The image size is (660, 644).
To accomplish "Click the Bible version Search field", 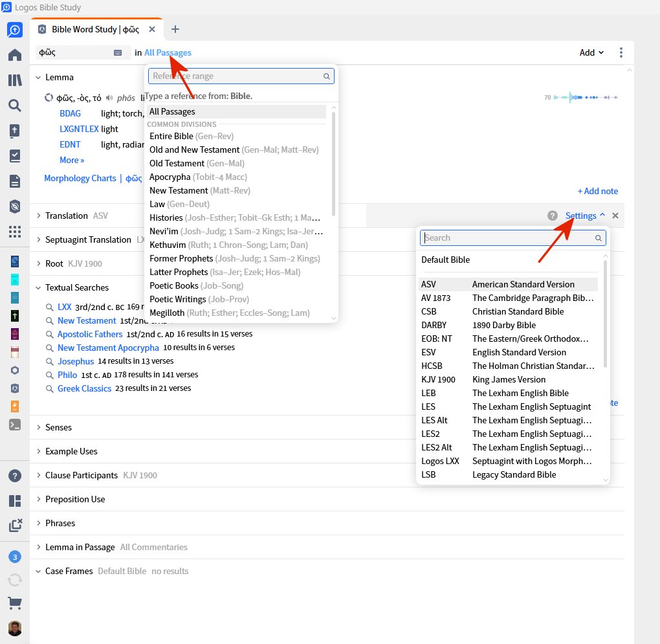I will coord(512,238).
